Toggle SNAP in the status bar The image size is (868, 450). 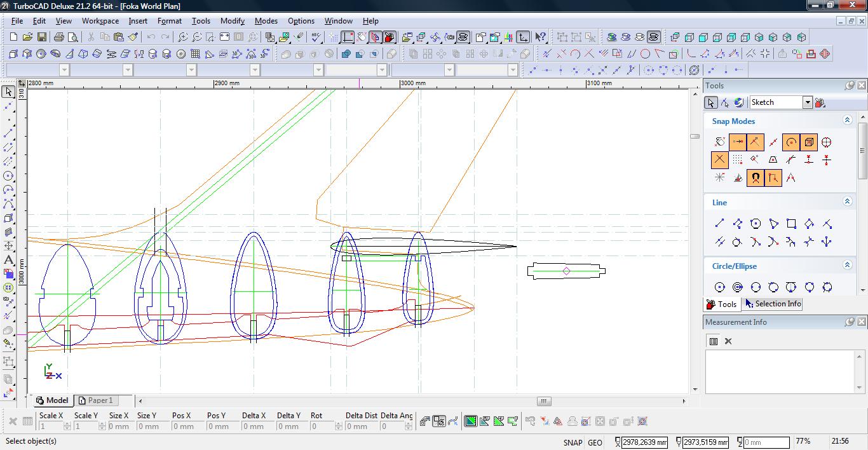pos(572,442)
